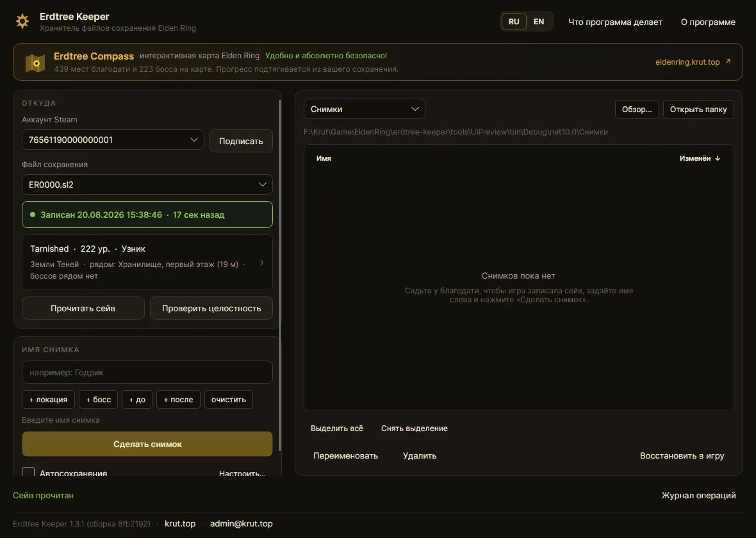Click the 'Снимков пока нет' empty-list message
Image resolution: width=756 pixels, height=538 pixels.
tap(518, 276)
